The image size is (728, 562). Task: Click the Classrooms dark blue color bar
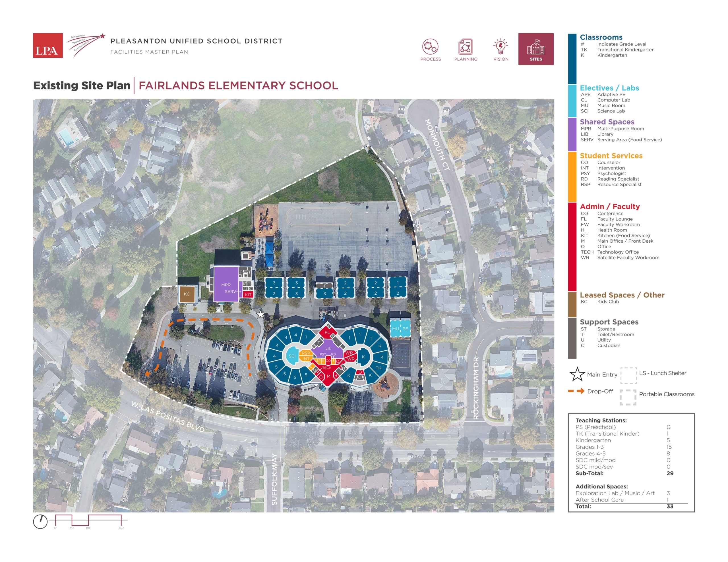point(572,59)
